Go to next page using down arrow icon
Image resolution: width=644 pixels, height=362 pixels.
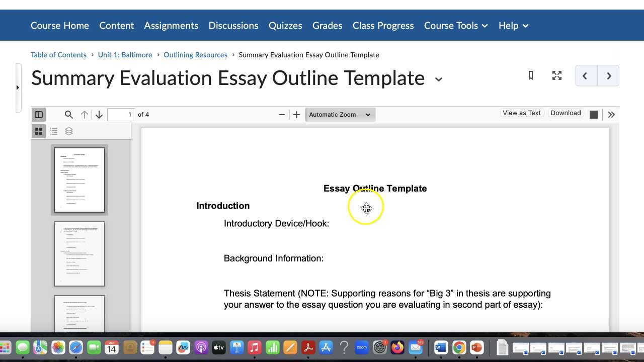pos(99,114)
